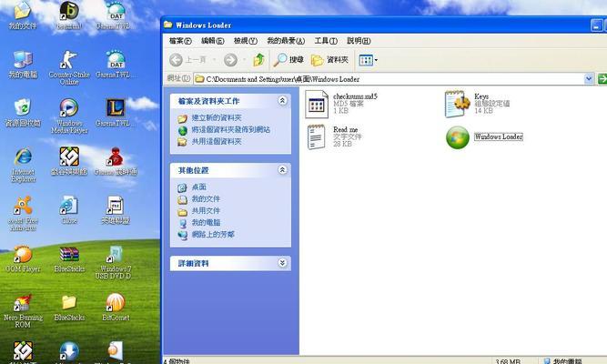Open the forward-history dropdown arrow
The height and width of the screenshot is (364, 607).
click(244, 60)
